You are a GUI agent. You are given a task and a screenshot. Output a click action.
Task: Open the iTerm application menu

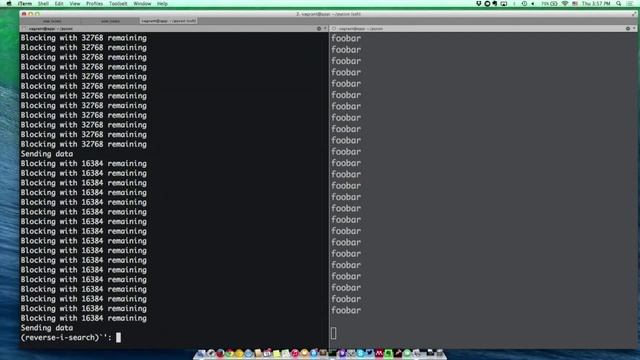25,4
